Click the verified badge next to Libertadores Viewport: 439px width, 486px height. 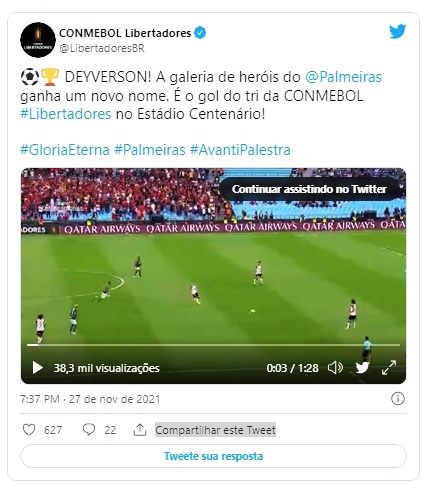pyautogui.click(x=200, y=33)
